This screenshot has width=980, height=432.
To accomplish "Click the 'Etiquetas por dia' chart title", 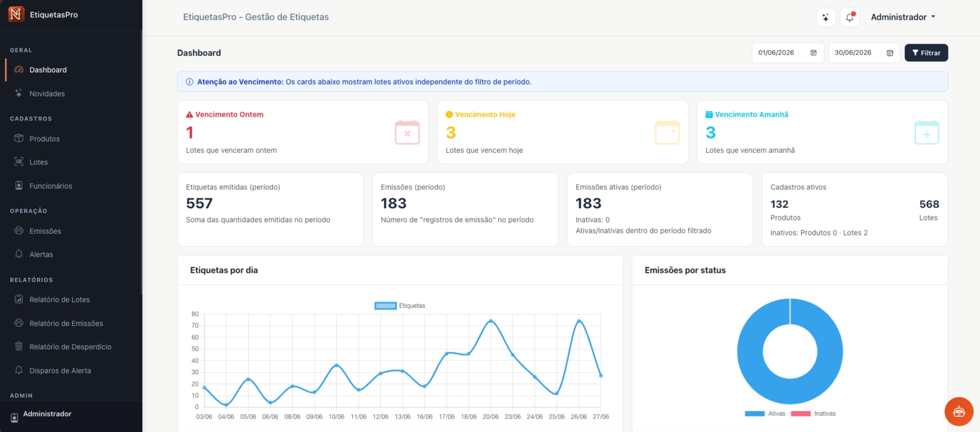I will [224, 270].
